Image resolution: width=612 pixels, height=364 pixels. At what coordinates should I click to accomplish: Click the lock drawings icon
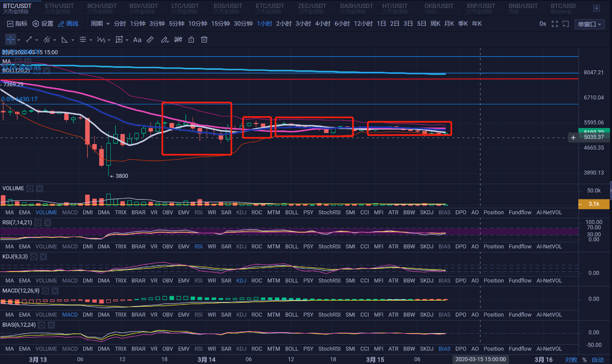click(191, 40)
